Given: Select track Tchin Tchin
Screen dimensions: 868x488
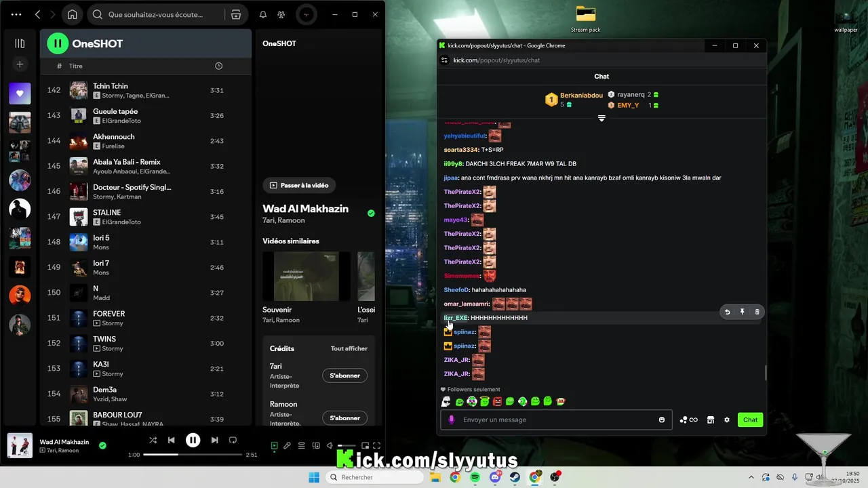Looking at the screenshot, I should tap(146, 90).
